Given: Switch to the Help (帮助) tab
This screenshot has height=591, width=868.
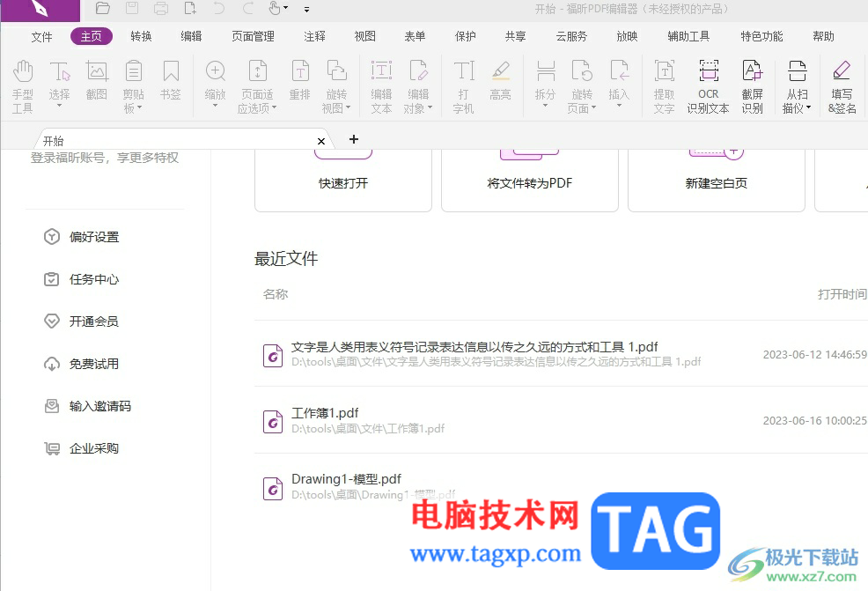Looking at the screenshot, I should pyautogui.click(x=823, y=37).
